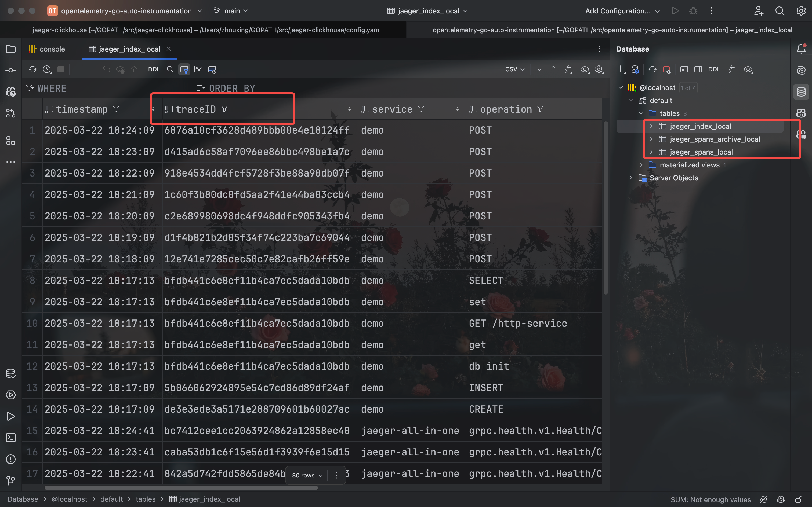Open the Show Chart icon

coord(198,69)
